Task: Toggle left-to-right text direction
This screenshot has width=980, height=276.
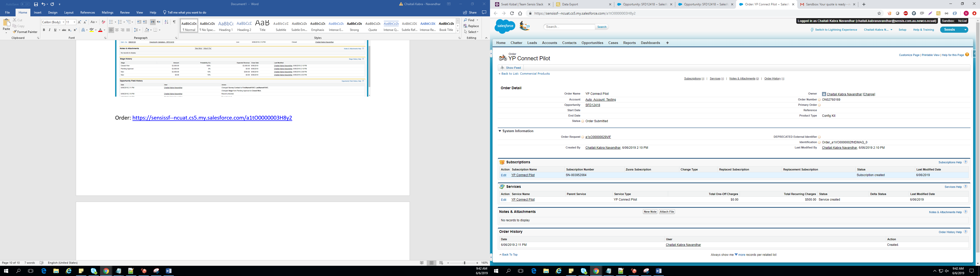Action: (153, 22)
